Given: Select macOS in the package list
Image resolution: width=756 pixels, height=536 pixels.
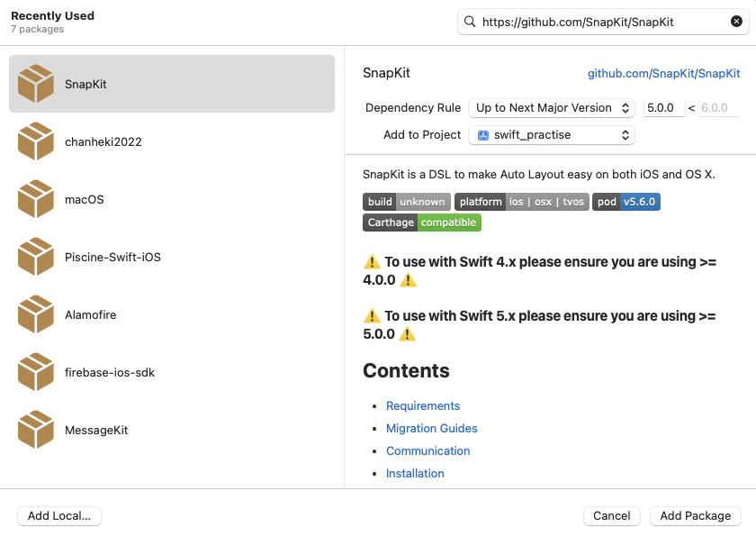Looking at the screenshot, I should click(172, 199).
